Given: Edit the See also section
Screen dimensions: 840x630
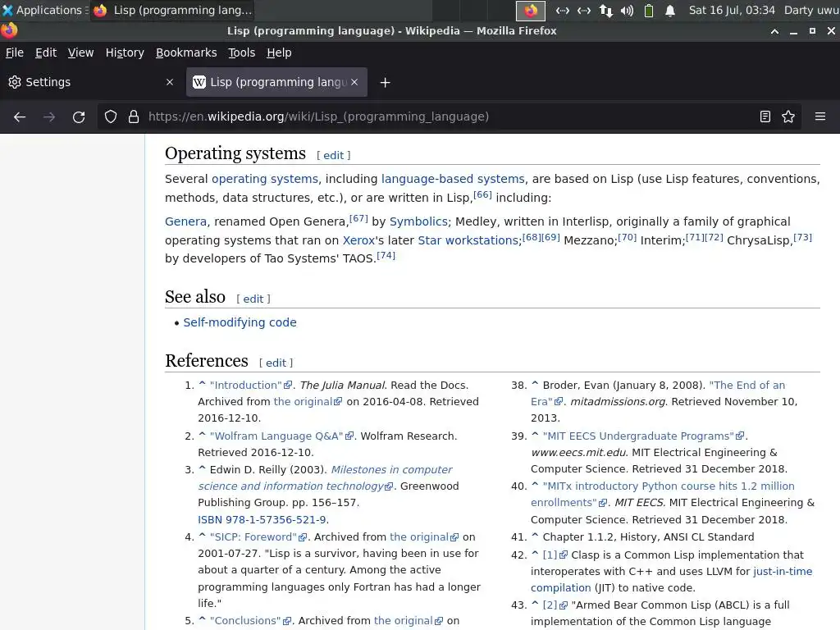Looking at the screenshot, I should pyautogui.click(x=253, y=299).
